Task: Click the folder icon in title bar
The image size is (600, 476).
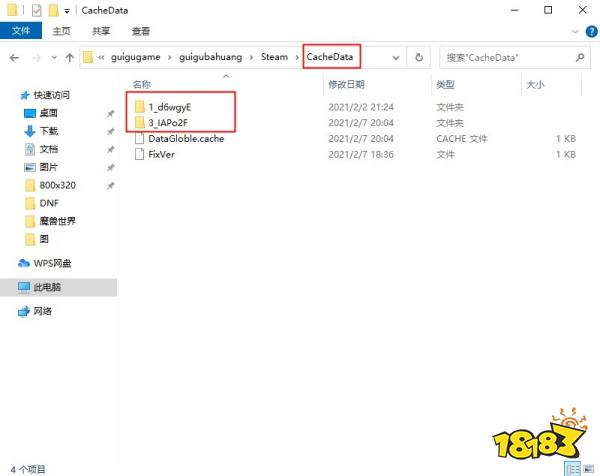Action: tap(12, 10)
